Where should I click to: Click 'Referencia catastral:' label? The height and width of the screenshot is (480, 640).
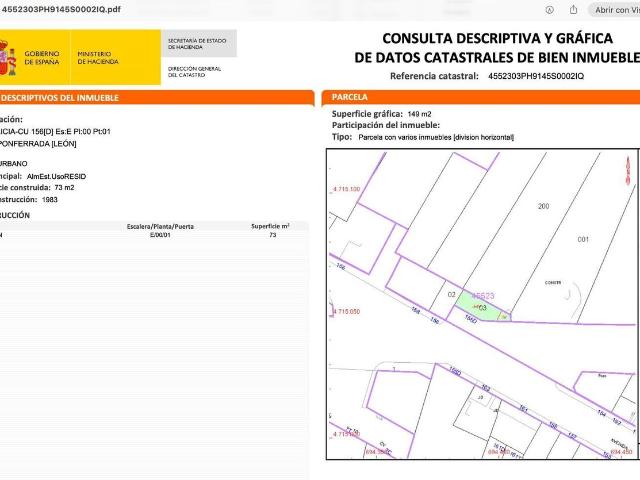tap(434, 76)
